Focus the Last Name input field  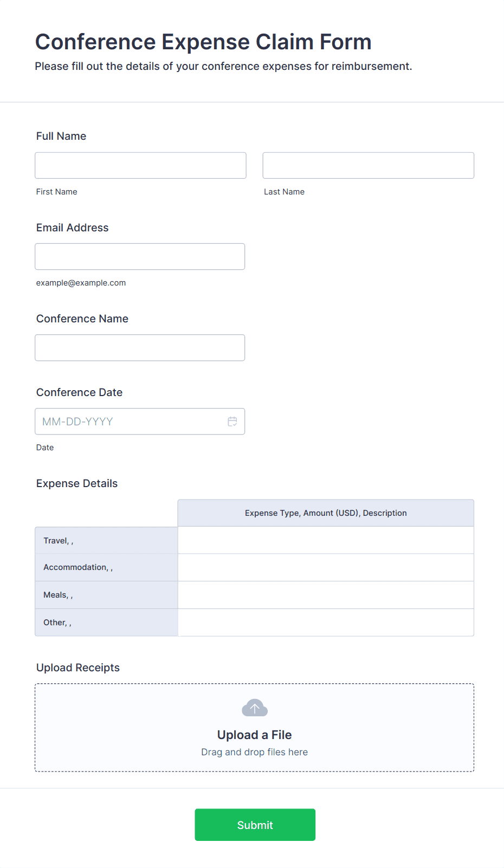pos(369,165)
